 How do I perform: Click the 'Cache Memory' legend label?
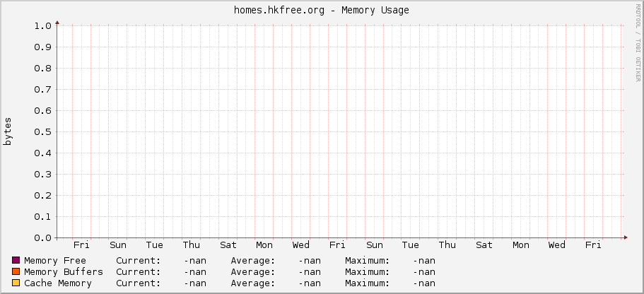coord(58,283)
